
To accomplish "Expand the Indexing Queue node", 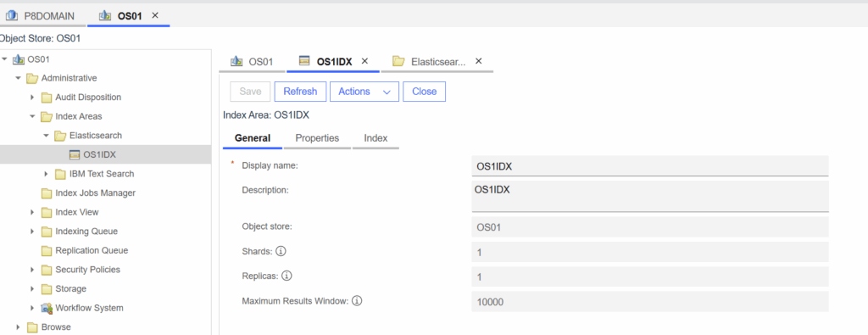I will click(32, 232).
